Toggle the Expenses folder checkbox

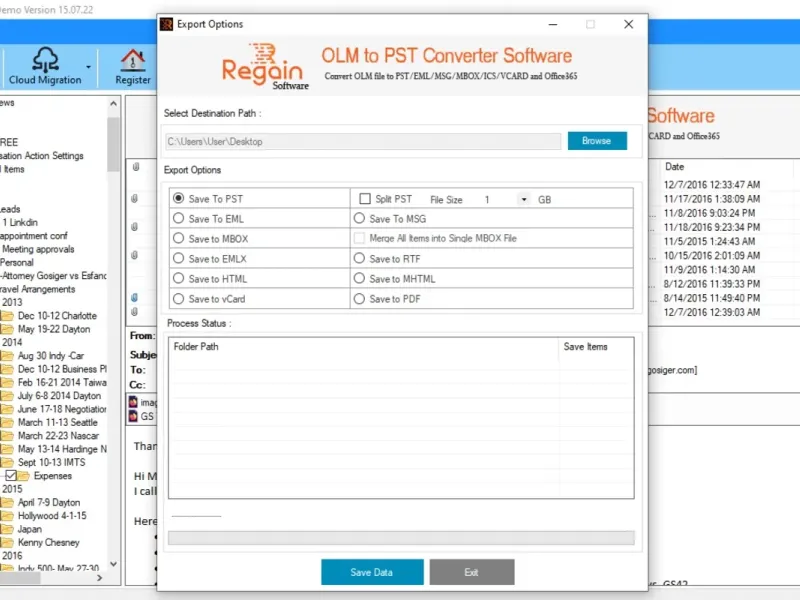(x=11, y=476)
